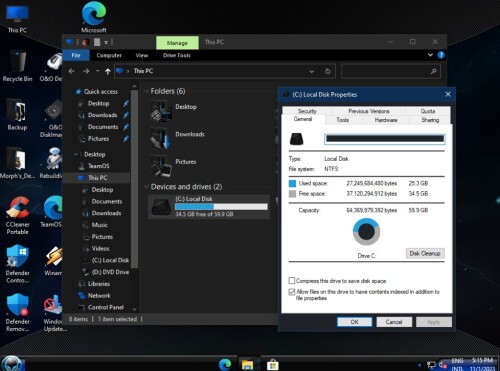Select Libraries in the navigation pane
500x371 pixels.
[x=99, y=284]
